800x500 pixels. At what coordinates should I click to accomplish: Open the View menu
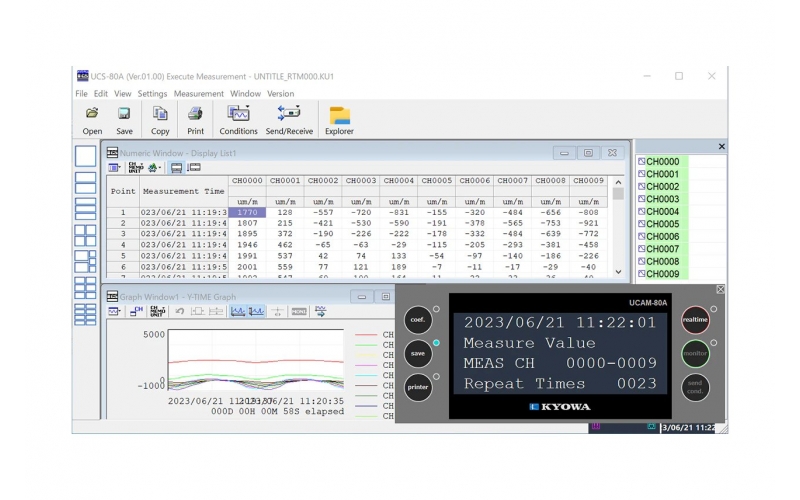[x=122, y=94]
